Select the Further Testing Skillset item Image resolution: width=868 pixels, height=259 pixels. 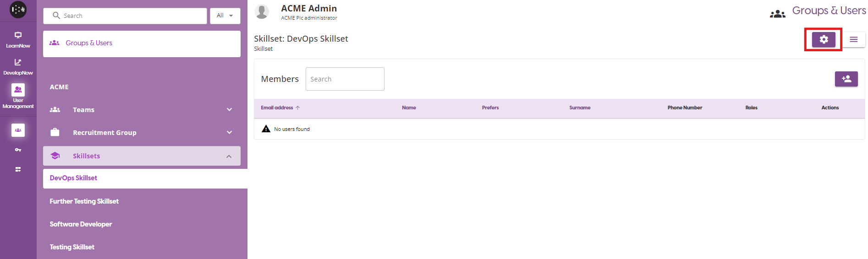pos(84,201)
